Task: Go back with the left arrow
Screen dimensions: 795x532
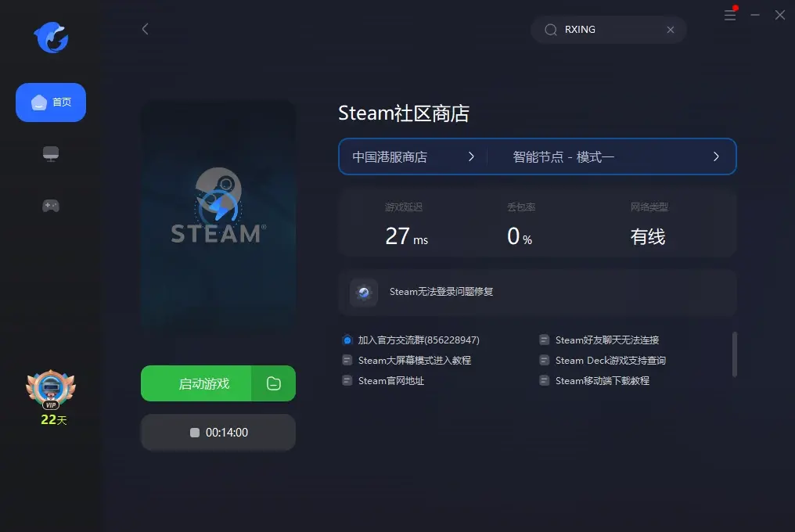Action: (146, 29)
